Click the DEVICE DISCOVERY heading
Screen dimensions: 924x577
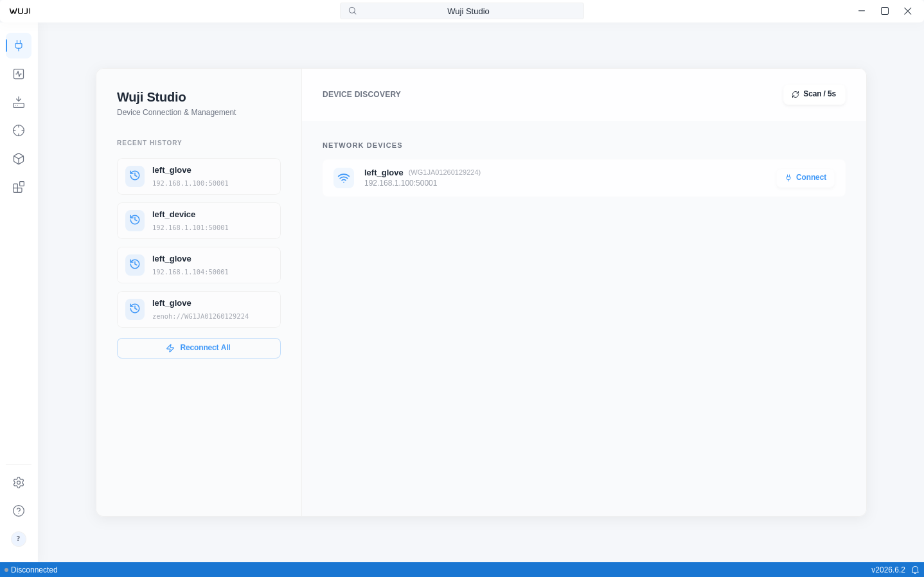tap(362, 94)
